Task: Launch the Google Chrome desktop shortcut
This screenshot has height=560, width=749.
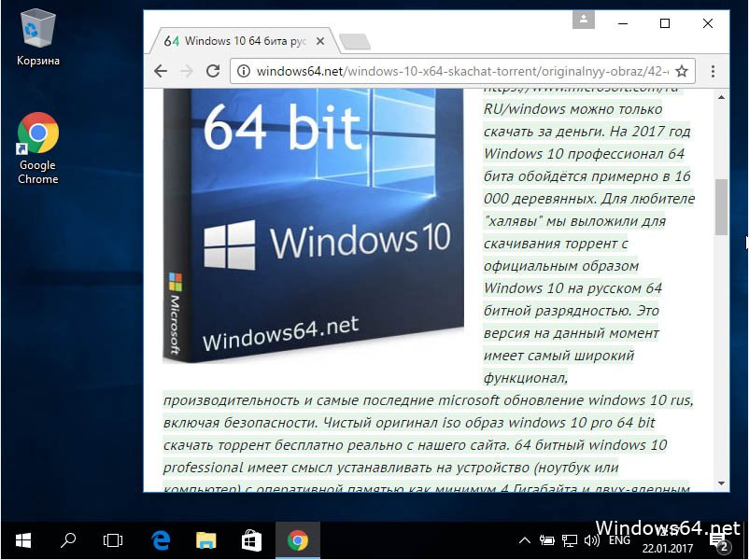Action: [37, 148]
